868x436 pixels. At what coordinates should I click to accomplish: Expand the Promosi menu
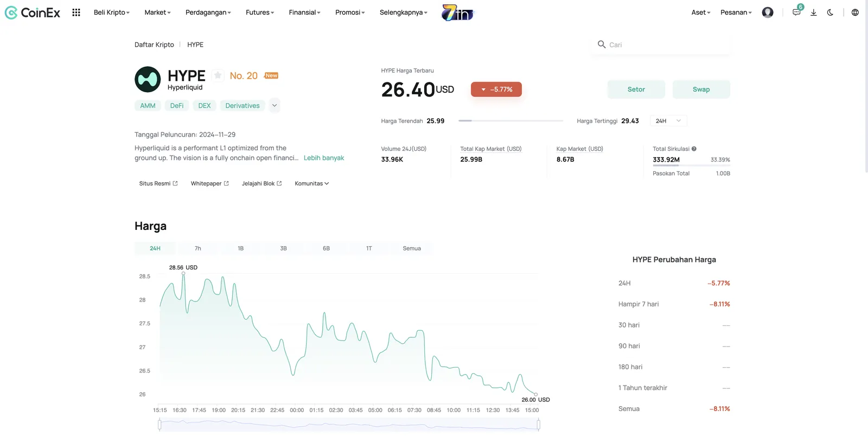[350, 12]
